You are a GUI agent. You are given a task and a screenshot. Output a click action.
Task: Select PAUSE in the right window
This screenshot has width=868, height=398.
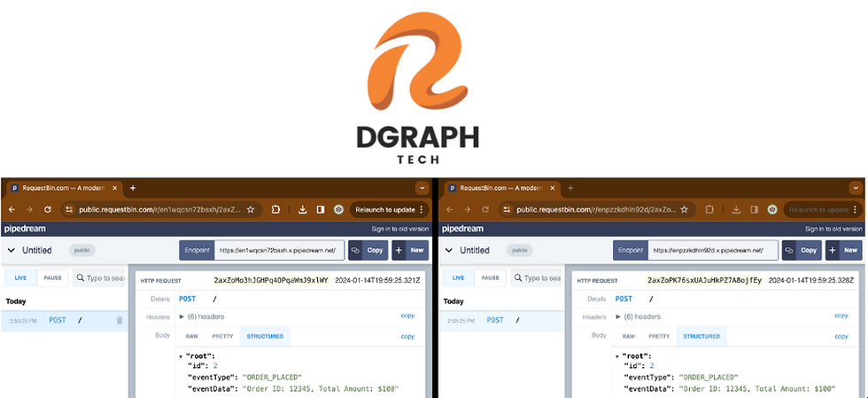(491, 277)
